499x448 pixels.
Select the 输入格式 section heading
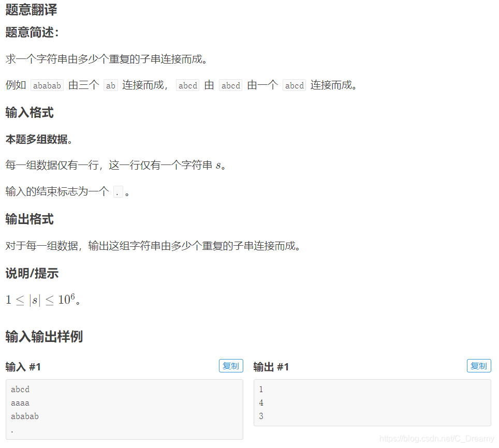[x=30, y=113]
